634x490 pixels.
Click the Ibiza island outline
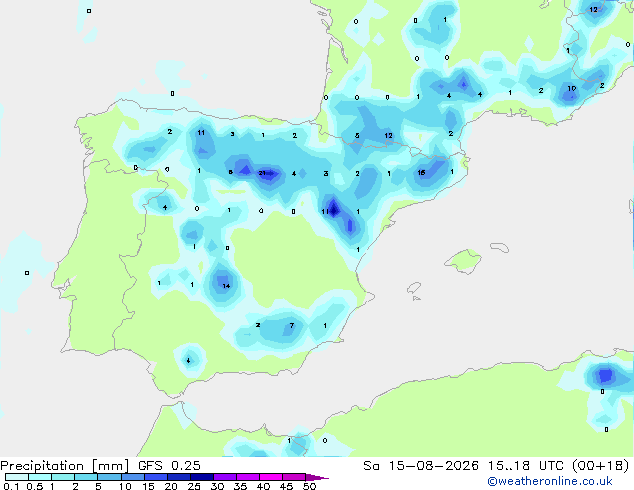[x=414, y=288]
